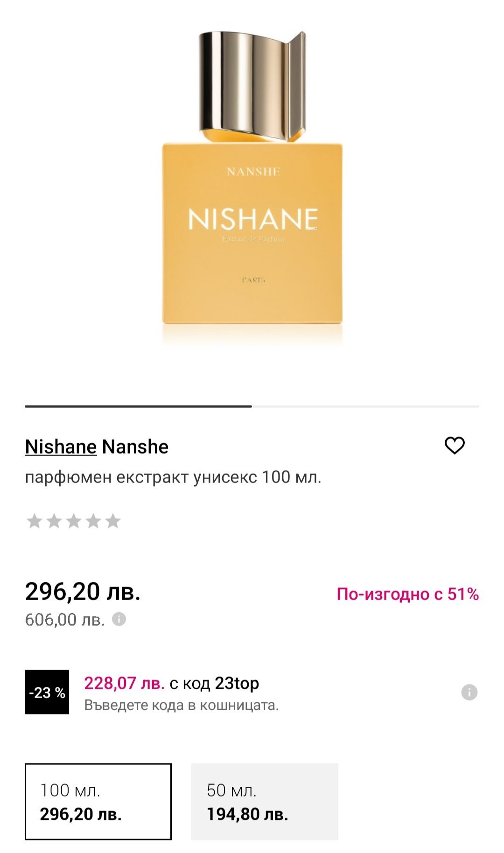
Task: Click the -23 % discount badge
Action: coord(47,692)
